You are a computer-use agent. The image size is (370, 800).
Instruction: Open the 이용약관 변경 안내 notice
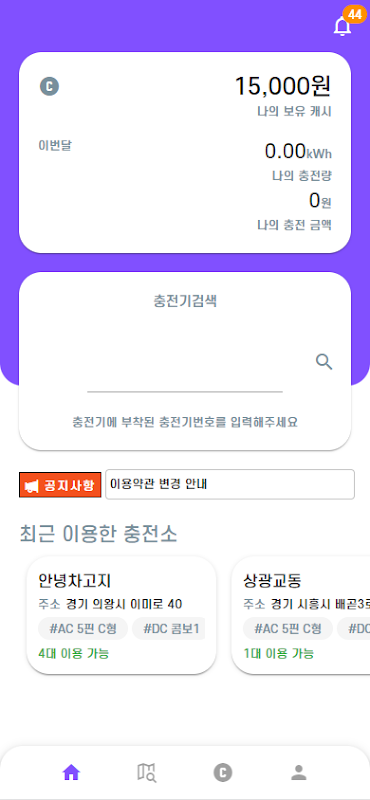230,484
